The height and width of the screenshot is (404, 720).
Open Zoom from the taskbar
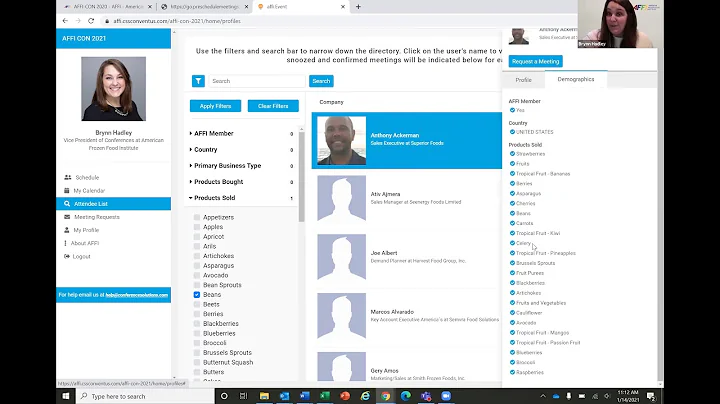pyautogui.click(x=446, y=396)
